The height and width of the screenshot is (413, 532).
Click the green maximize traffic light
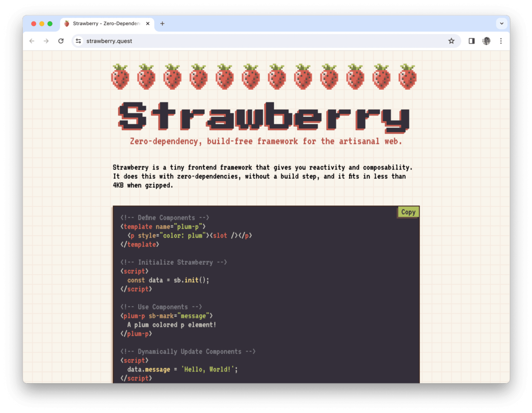click(50, 23)
